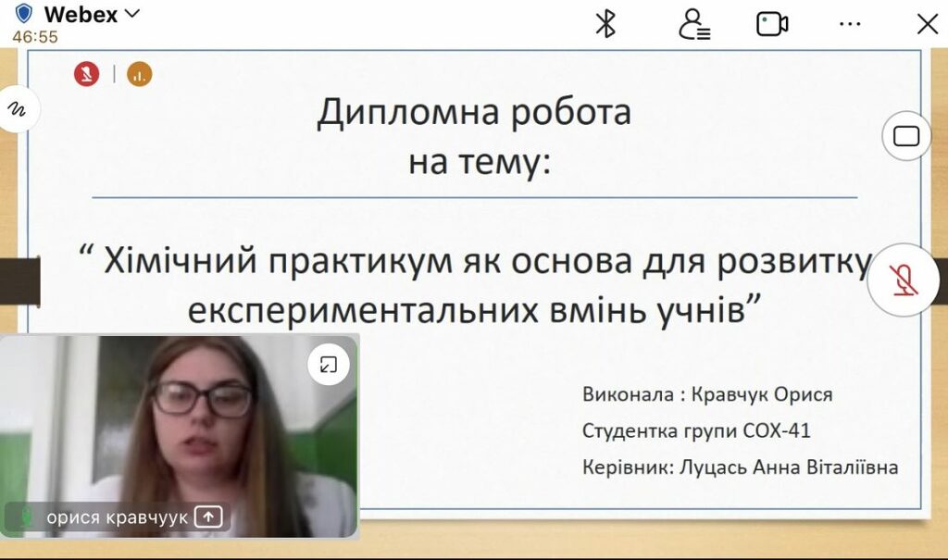This screenshot has width=948, height=560.
Task: Toggle the rounded rectangle layout button
Action: tap(906, 137)
